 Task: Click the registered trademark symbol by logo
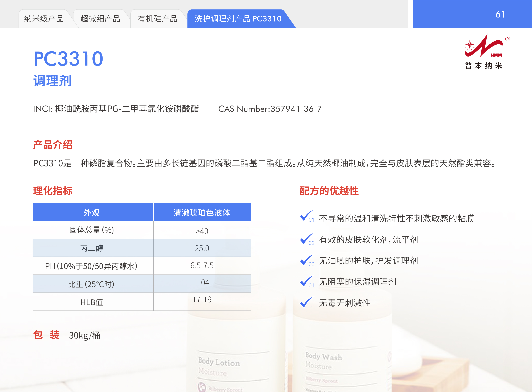tap(507, 39)
